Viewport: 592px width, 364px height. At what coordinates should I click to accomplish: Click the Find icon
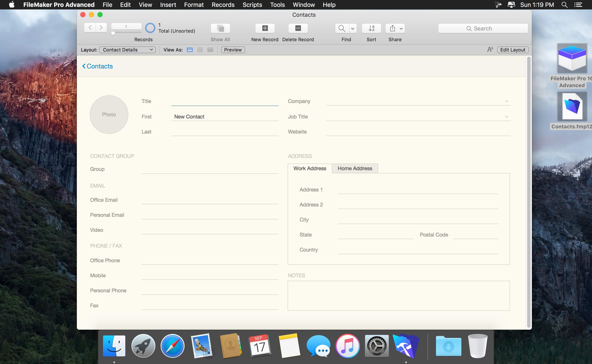pos(342,28)
